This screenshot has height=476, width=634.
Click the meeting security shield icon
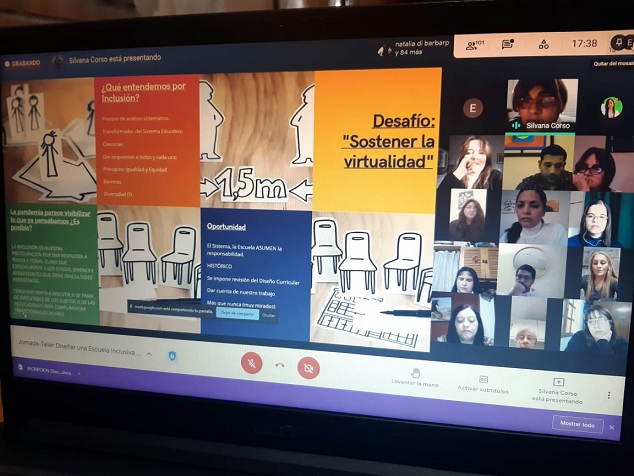pyautogui.click(x=172, y=355)
